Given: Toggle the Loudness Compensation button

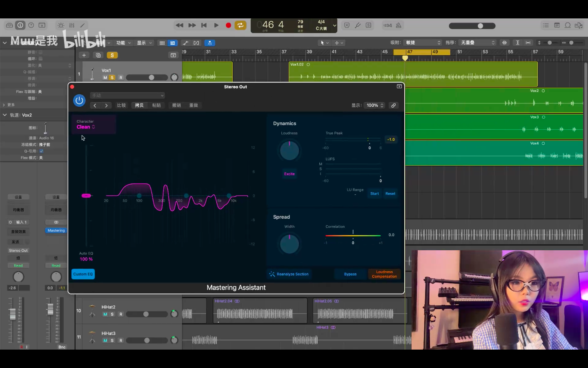Looking at the screenshot, I should (384, 274).
